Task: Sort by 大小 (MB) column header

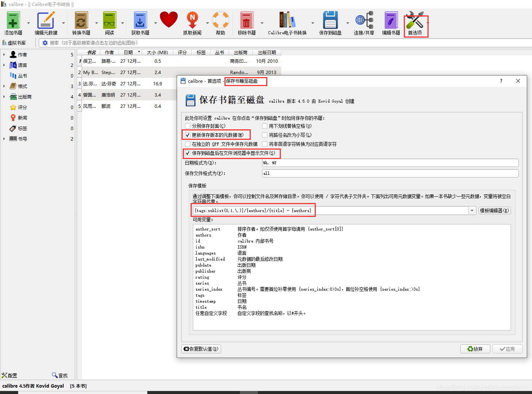Action: (158, 52)
